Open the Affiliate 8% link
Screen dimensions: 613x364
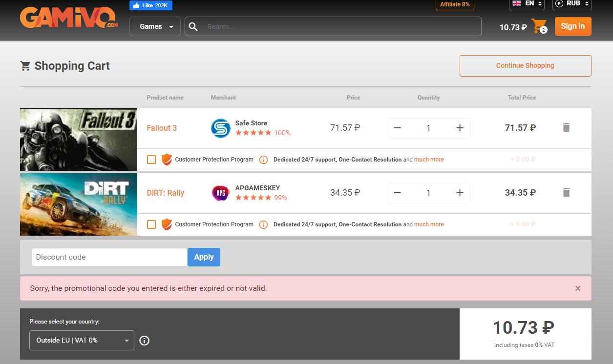point(455,4)
